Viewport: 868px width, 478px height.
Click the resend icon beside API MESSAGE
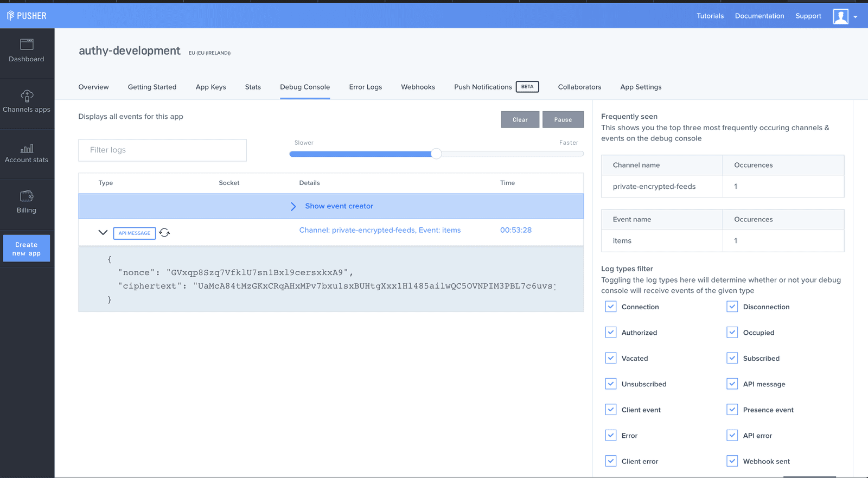164,233
